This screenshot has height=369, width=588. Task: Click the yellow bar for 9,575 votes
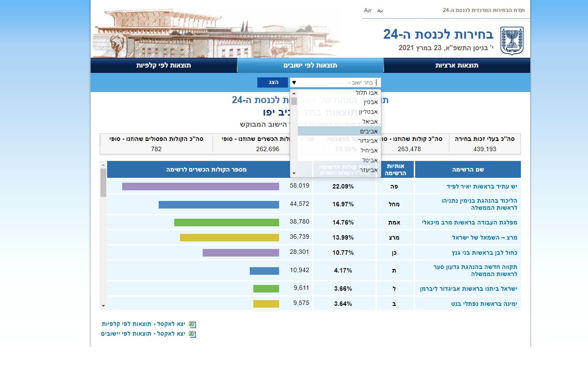coord(266,304)
